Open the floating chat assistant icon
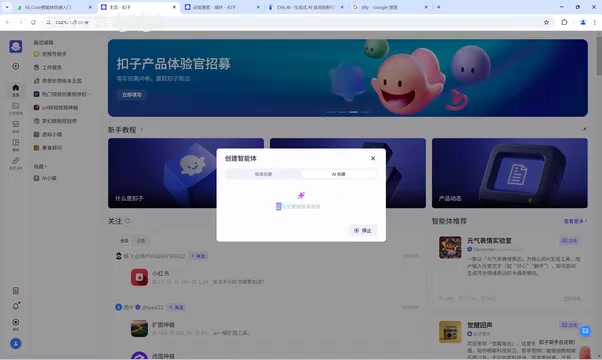 pyautogui.click(x=585, y=331)
